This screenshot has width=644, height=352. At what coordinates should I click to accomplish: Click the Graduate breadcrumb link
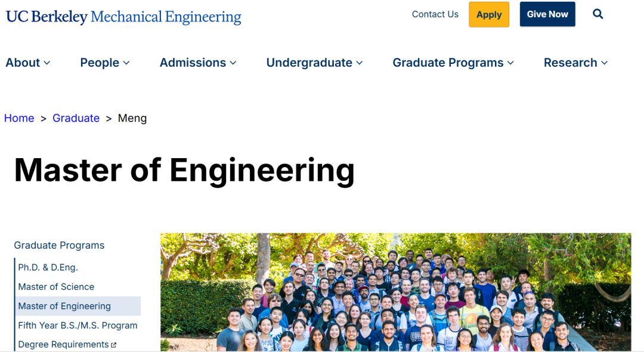[x=76, y=118]
